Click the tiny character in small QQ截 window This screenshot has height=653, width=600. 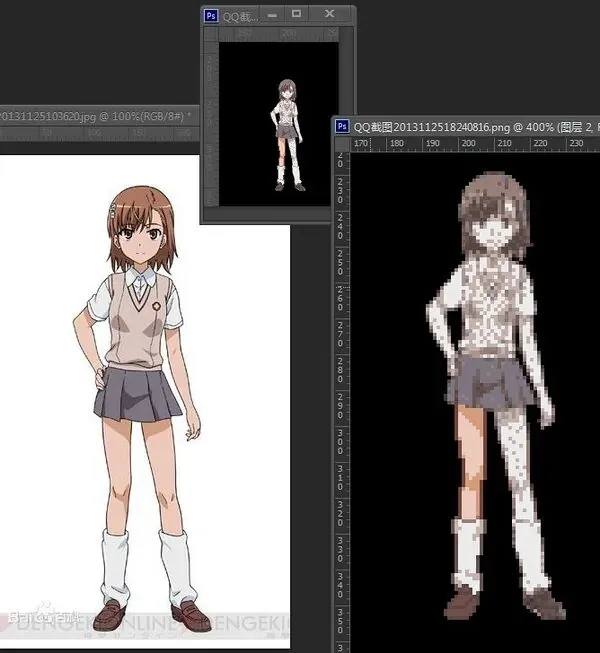pyautogui.click(x=288, y=135)
